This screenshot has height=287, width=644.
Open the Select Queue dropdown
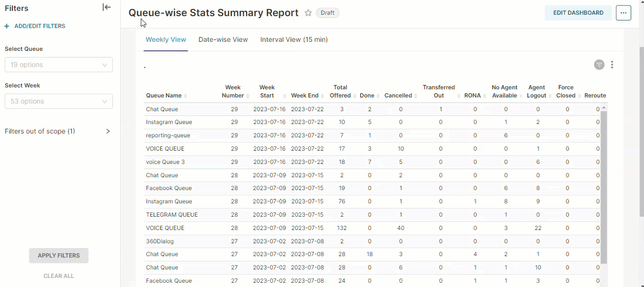coord(59,65)
